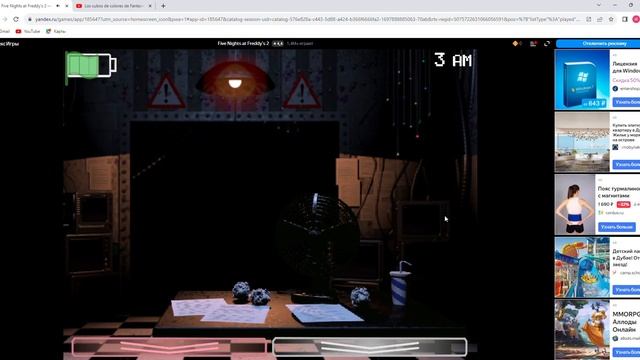Screen dimensions: 640x360
Task: Click the Яндекс Игры logo
Action: point(9,44)
